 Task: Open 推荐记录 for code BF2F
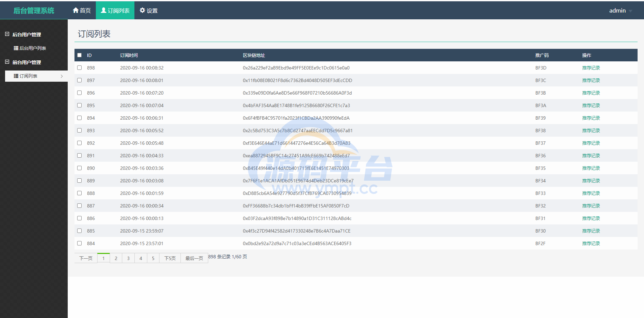[x=591, y=243]
